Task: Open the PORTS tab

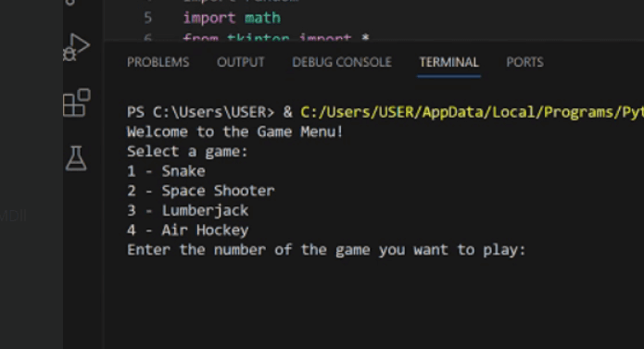Action: coord(524,62)
